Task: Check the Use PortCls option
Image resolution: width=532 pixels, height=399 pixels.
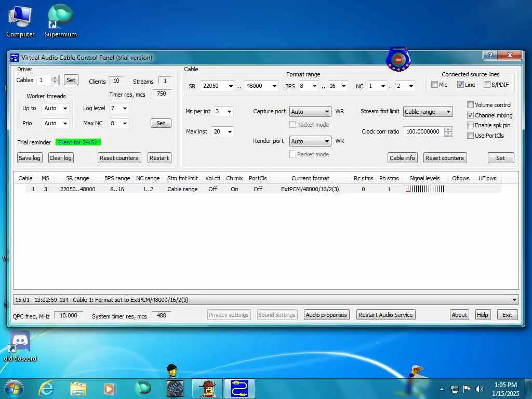Action: coord(470,136)
